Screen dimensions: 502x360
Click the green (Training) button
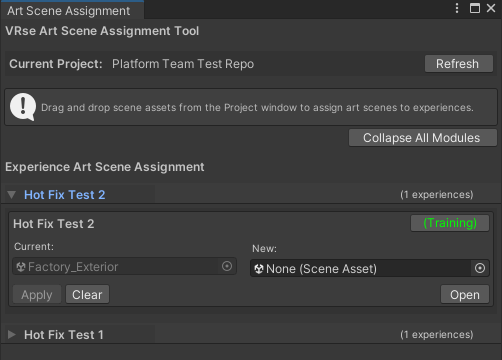pos(450,223)
